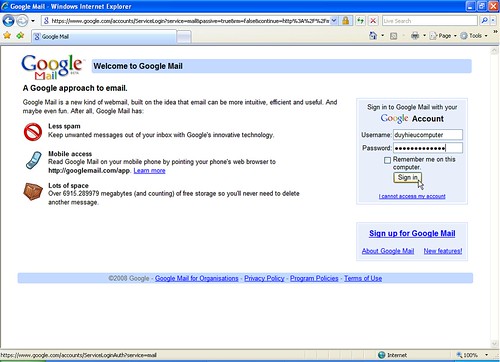This screenshot has width=500, height=362.
Task: Click the Google Mail logo
Action: pyautogui.click(x=52, y=67)
